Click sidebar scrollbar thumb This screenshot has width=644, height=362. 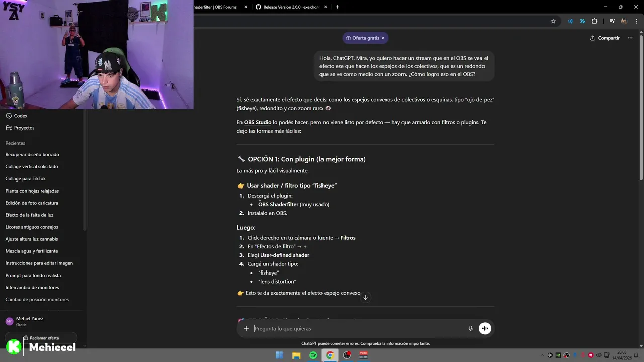(85, 171)
